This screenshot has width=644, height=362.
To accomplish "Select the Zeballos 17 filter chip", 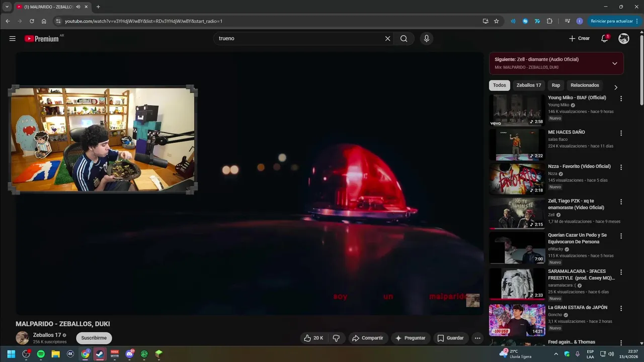I will pos(529,85).
